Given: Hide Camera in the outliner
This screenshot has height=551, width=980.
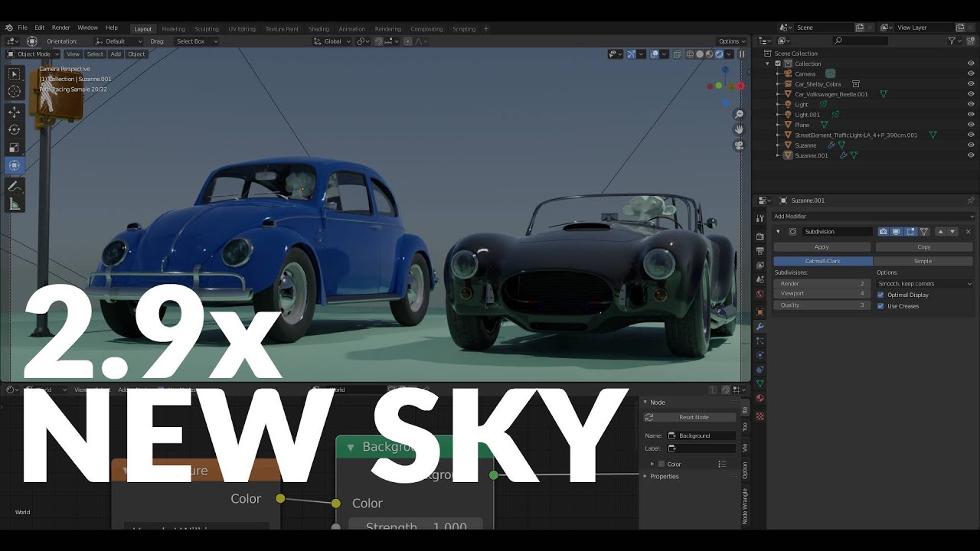Looking at the screenshot, I should point(971,73).
